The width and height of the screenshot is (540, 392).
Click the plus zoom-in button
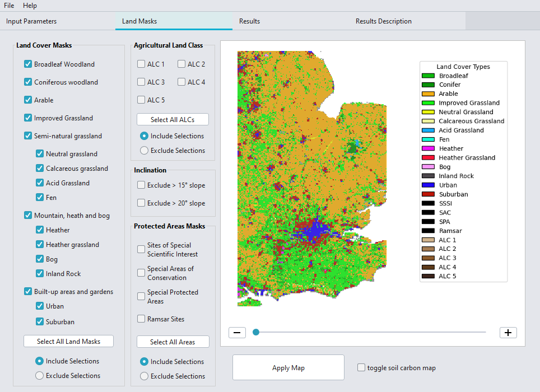point(508,333)
